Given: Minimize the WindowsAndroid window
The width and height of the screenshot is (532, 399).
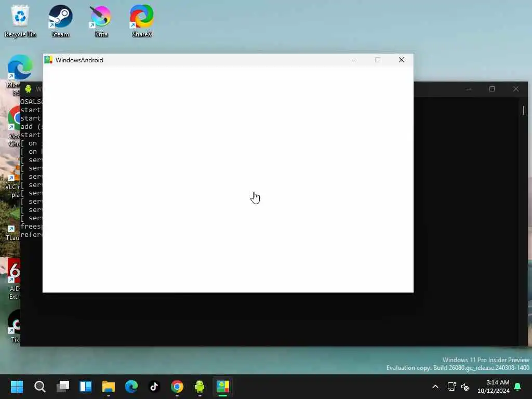Looking at the screenshot, I should pyautogui.click(x=354, y=60).
